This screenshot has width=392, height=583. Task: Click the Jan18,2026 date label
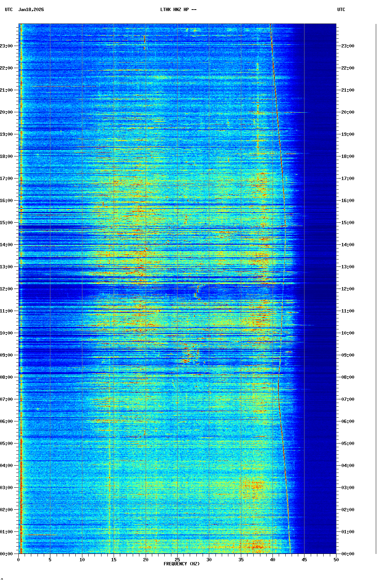coord(31,10)
